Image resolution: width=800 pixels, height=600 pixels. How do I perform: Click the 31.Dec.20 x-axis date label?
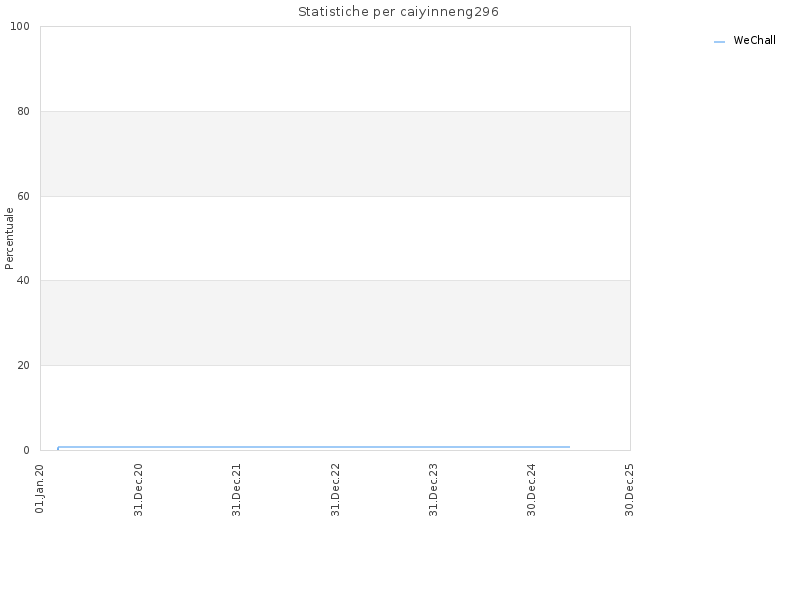(x=138, y=490)
